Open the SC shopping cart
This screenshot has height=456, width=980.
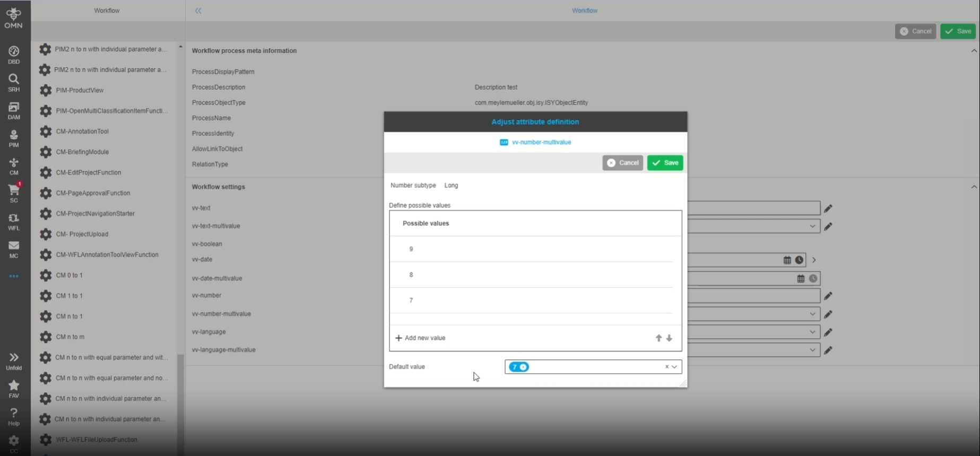coord(14,193)
